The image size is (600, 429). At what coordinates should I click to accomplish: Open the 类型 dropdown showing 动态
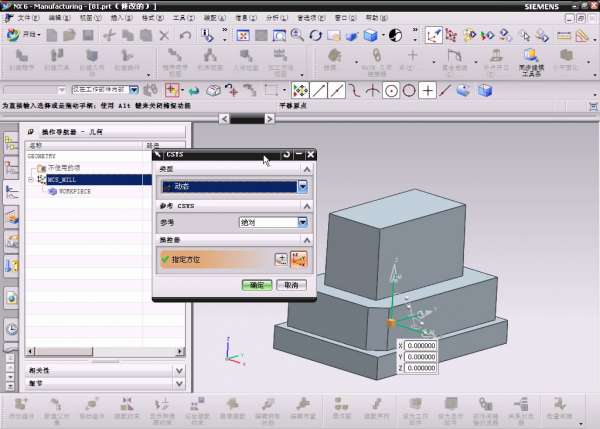click(302, 186)
